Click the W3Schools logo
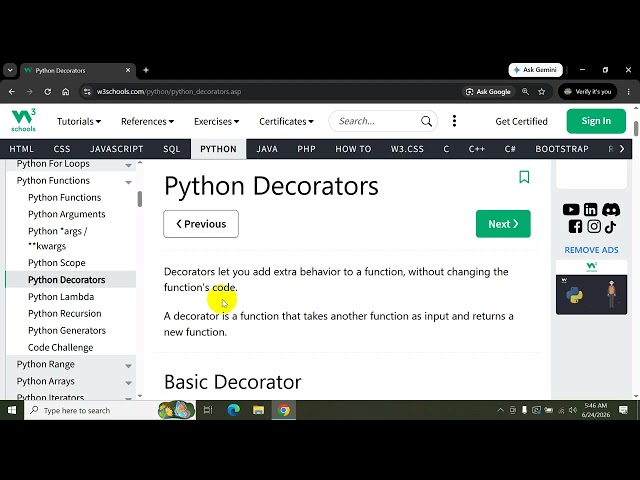 (x=23, y=120)
